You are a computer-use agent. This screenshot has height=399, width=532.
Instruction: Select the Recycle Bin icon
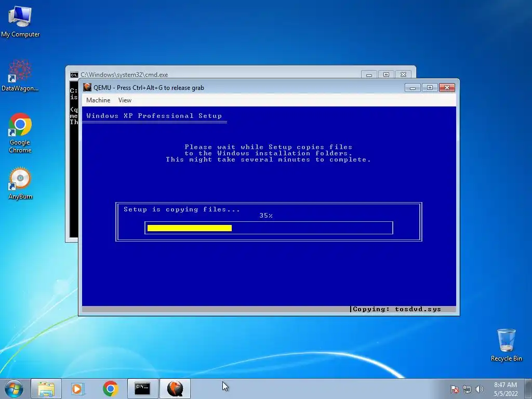506,345
